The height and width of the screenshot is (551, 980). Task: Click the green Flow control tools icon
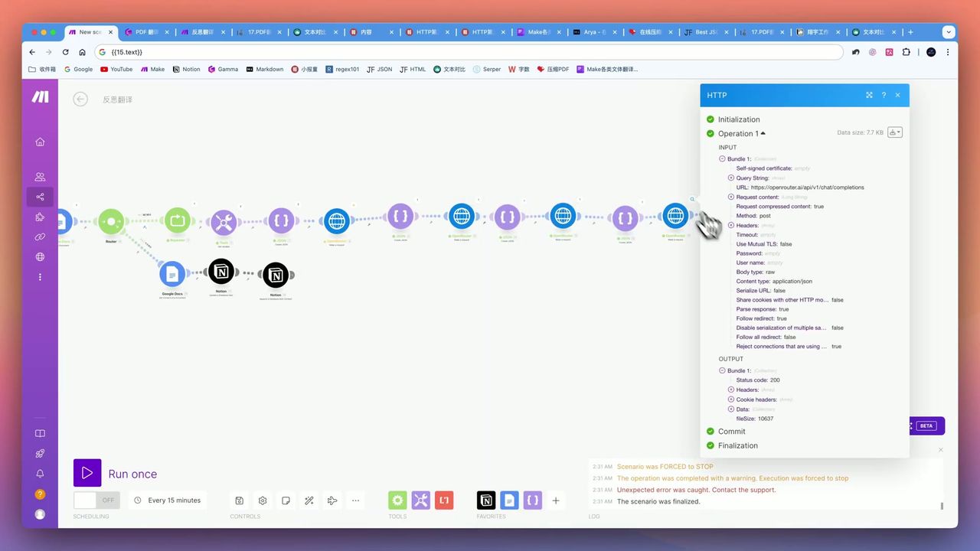tap(397, 500)
